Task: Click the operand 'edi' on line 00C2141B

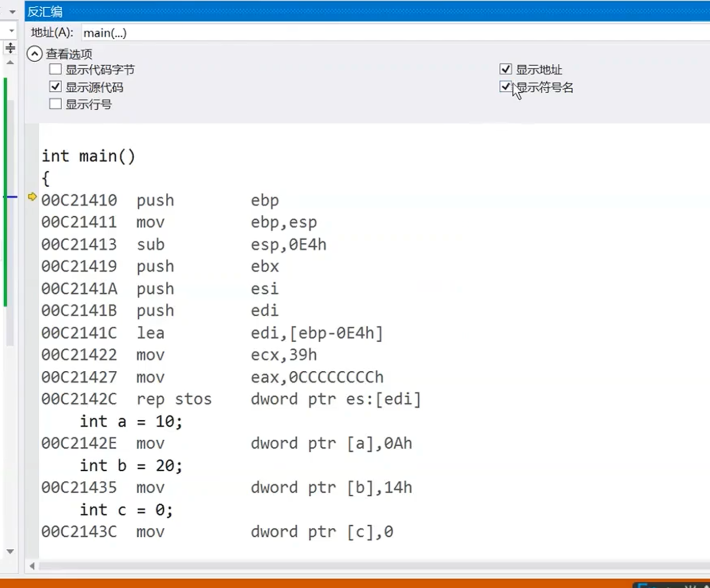Action: (x=265, y=311)
